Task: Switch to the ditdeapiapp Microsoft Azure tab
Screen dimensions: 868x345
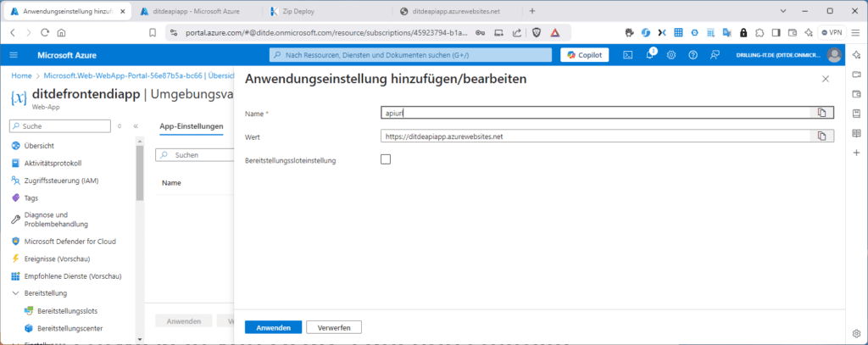Action: click(197, 11)
